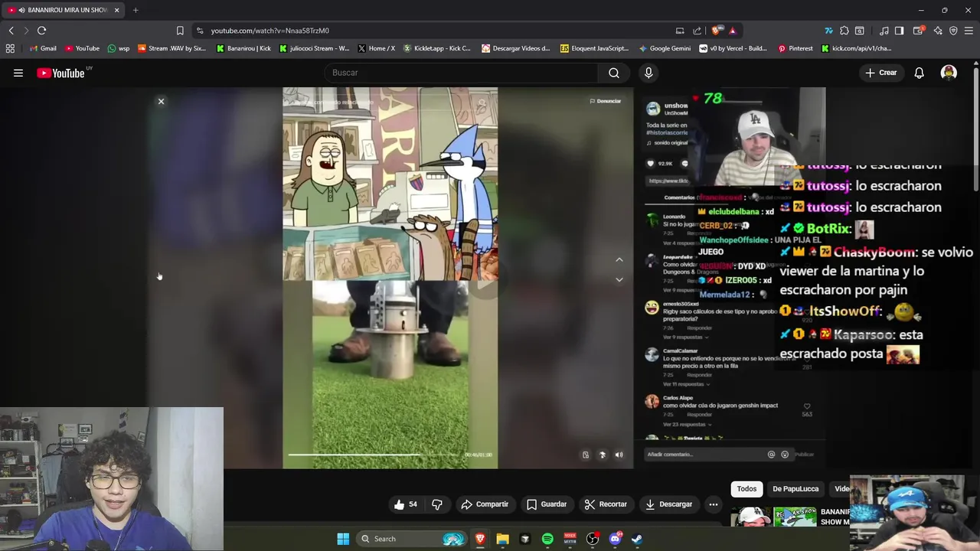Screen dimensions: 980x551
Task: Open Voicemeeter in the taskbar
Action: (x=570, y=539)
